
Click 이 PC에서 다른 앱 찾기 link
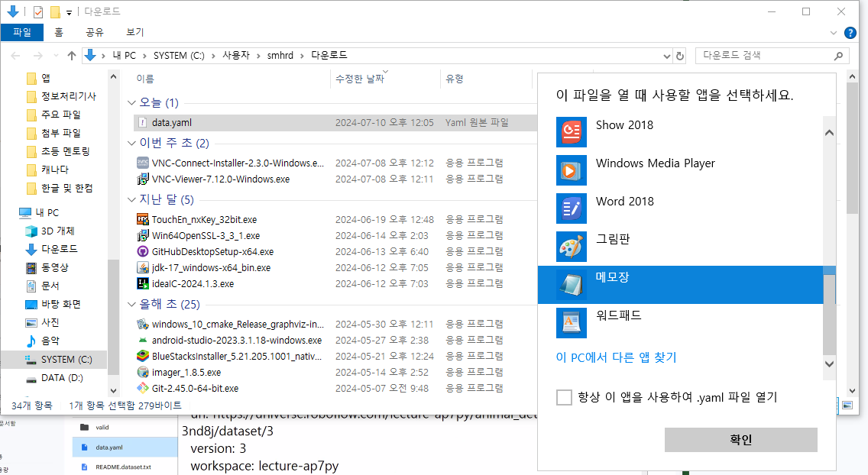coord(616,357)
